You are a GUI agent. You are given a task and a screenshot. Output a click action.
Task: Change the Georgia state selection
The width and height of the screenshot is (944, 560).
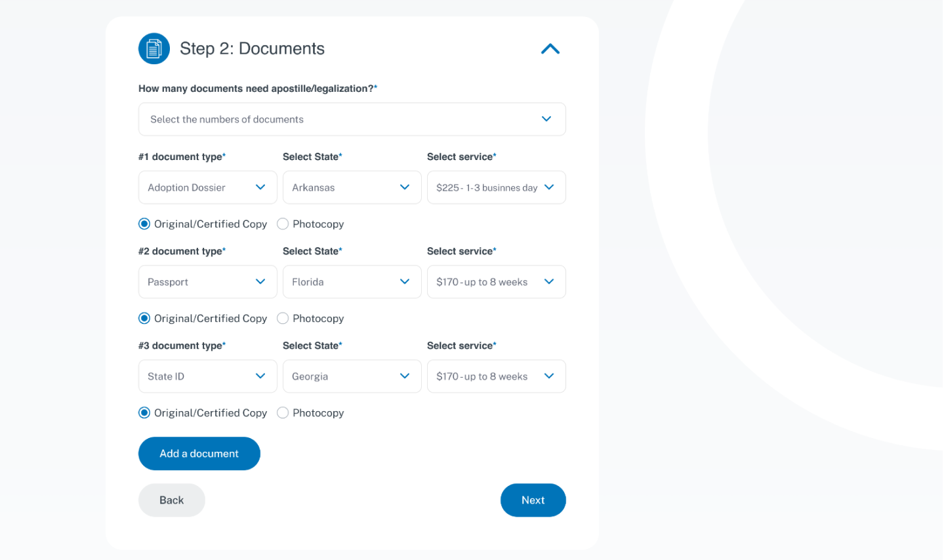pyautogui.click(x=352, y=376)
